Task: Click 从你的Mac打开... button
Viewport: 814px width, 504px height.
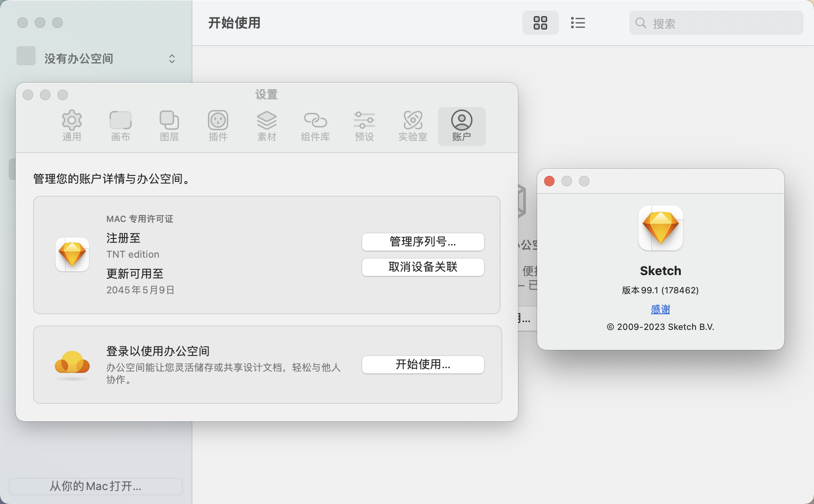Action: tap(95, 486)
